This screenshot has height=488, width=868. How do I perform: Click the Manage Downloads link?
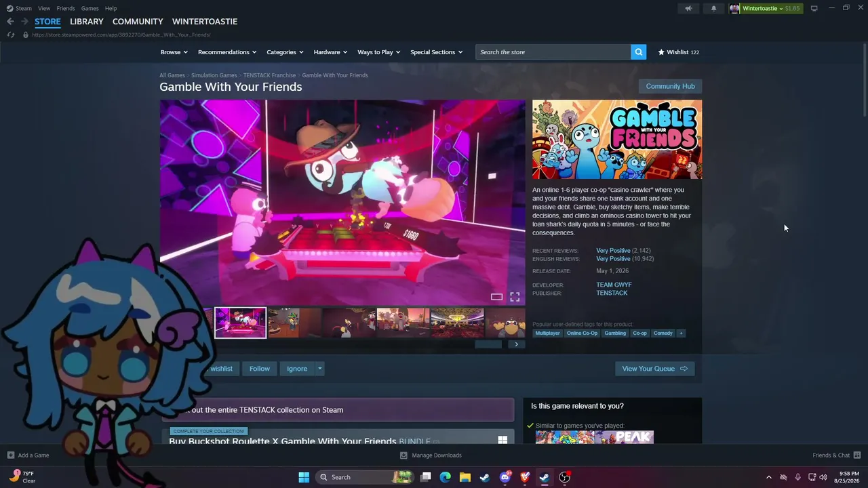(431, 455)
